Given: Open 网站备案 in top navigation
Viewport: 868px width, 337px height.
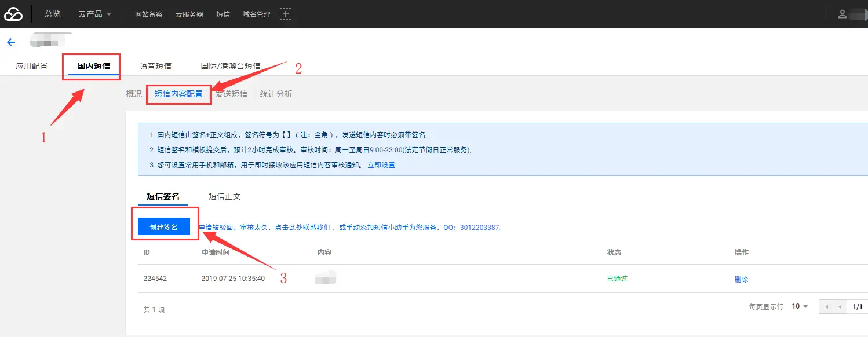Looking at the screenshot, I should [x=149, y=14].
